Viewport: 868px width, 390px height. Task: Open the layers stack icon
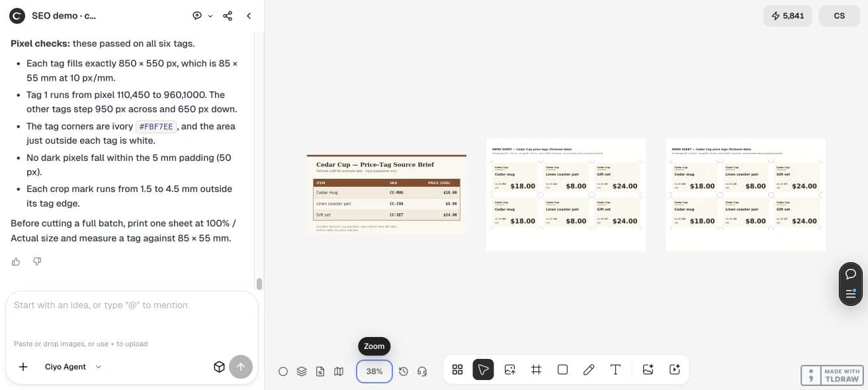[x=302, y=371]
